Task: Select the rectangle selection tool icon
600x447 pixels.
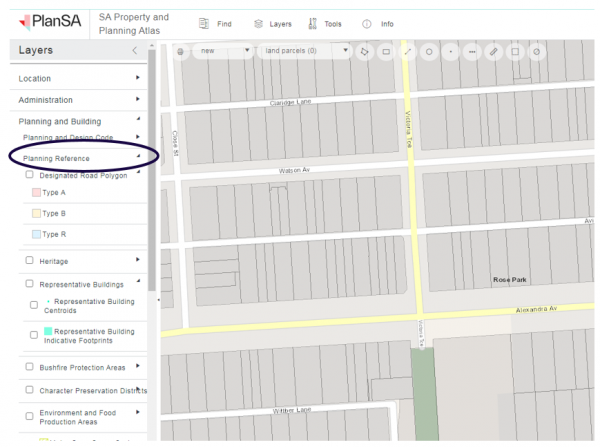Action: pos(386,51)
